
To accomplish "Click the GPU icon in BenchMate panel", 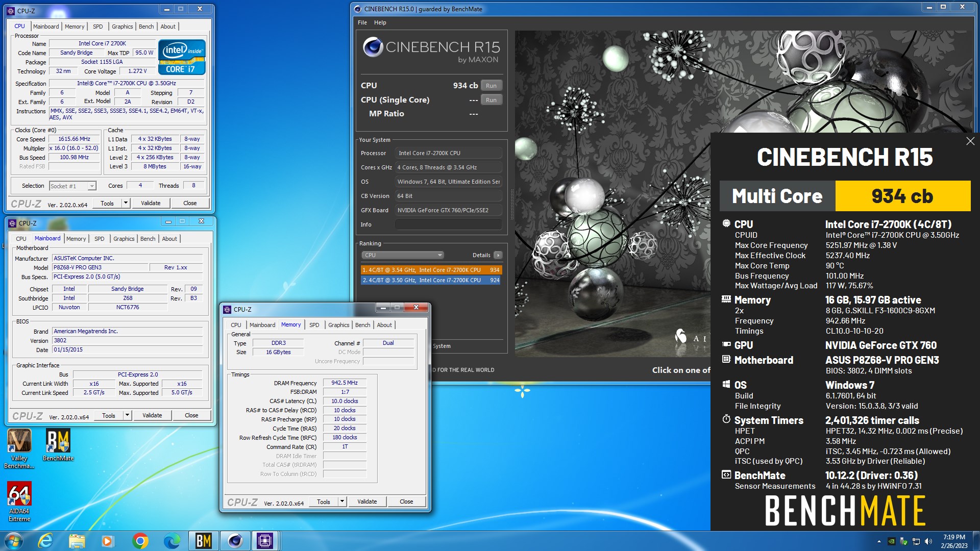I will pos(726,345).
